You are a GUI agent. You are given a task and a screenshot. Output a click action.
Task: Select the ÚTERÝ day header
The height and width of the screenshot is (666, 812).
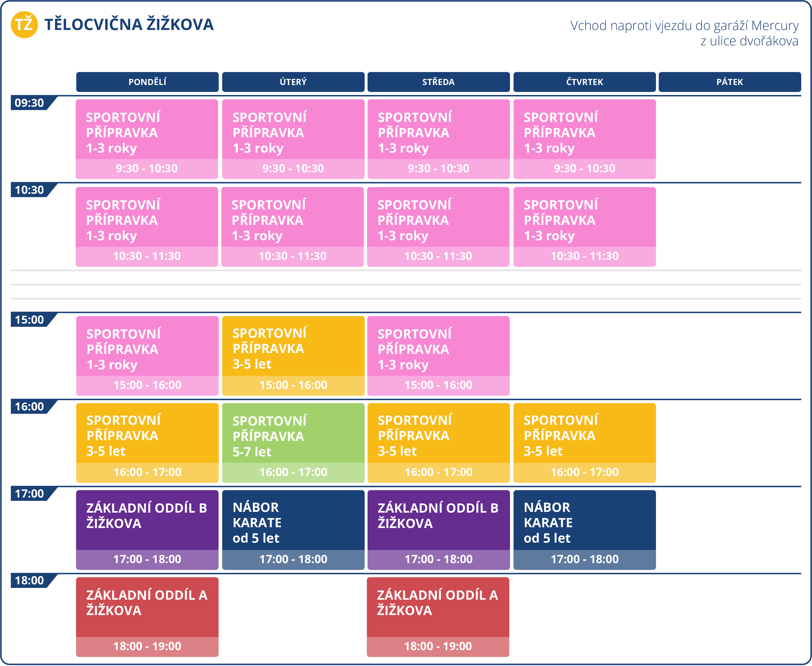pyautogui.click(x=293, y=82)
